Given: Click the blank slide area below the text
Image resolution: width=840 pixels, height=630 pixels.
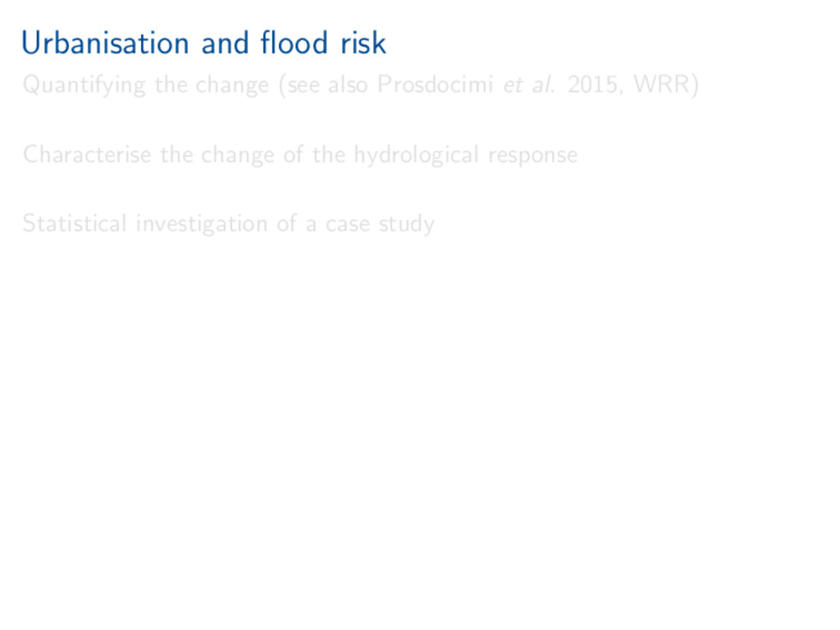Looking at the screenshot, I should [420, 427].
